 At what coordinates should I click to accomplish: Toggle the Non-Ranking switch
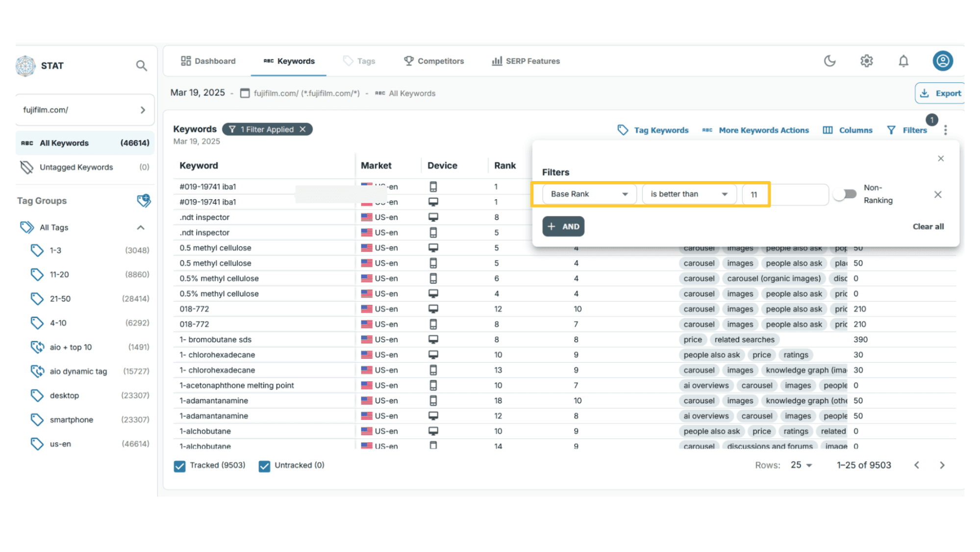pyautogui.click(x=846, y=194)
